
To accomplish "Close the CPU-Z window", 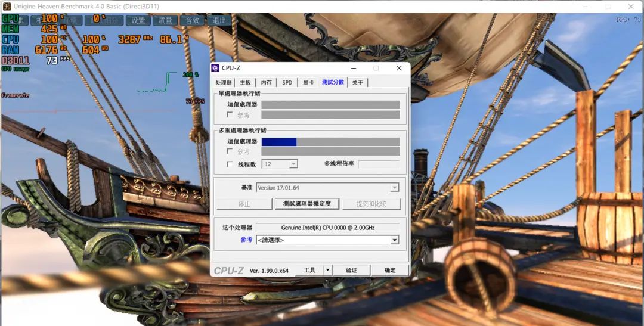I will coord(399,68).
